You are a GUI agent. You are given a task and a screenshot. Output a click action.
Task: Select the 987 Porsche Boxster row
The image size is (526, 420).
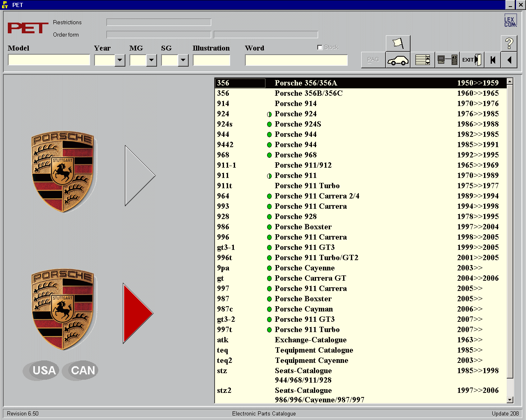click(x=360, y=299)
